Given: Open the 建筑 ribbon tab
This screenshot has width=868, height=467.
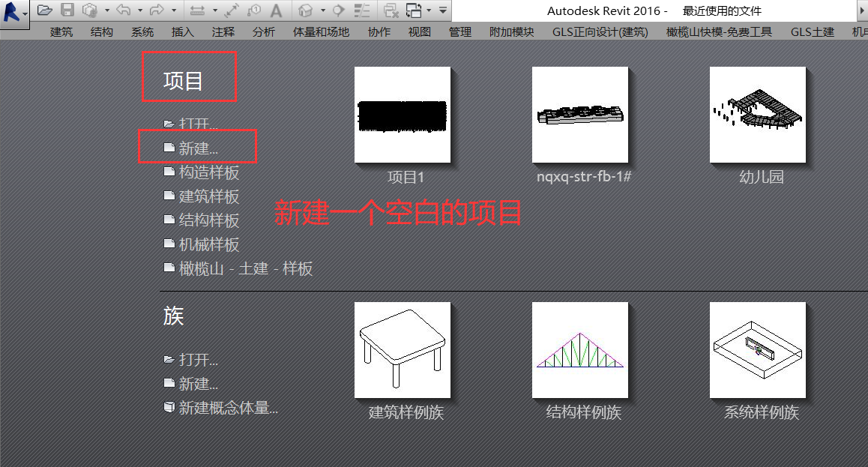Looking at the screenshot, I should [x=61, y=32].
